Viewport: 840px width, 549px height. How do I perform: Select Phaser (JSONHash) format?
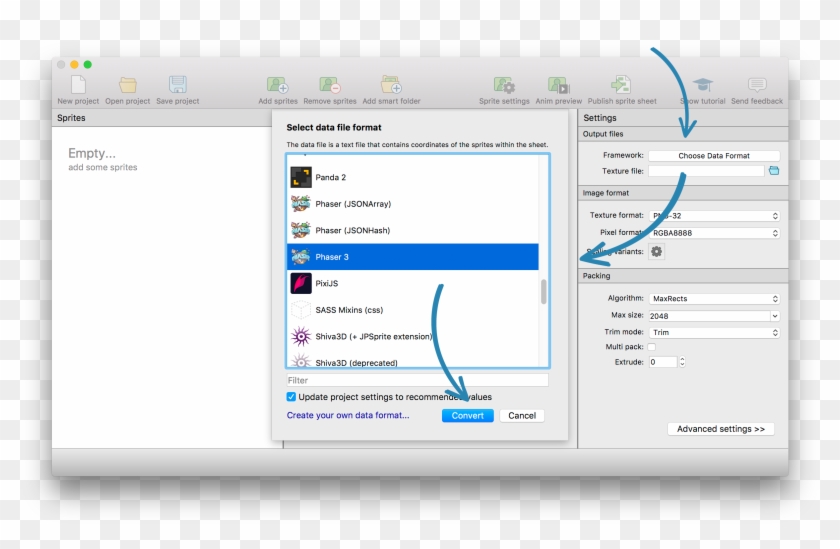coord(413,230)
